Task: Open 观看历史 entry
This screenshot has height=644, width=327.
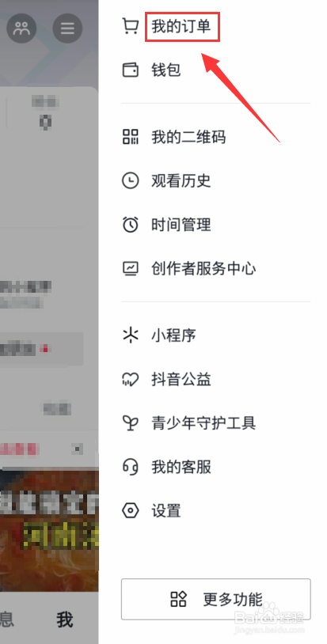Action: (181, 180)
